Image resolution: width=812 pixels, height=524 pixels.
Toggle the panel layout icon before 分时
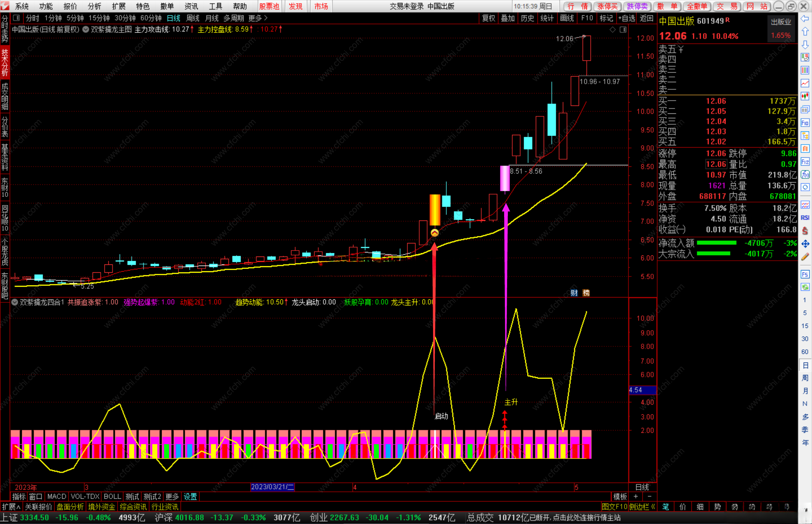16,18
